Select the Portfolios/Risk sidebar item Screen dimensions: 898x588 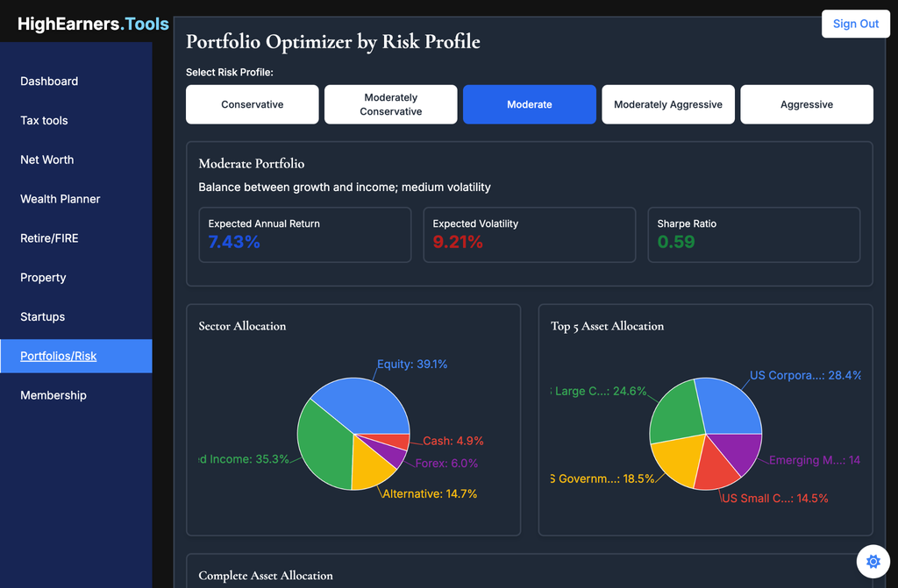pyautogui.click(x=58, y=356)
